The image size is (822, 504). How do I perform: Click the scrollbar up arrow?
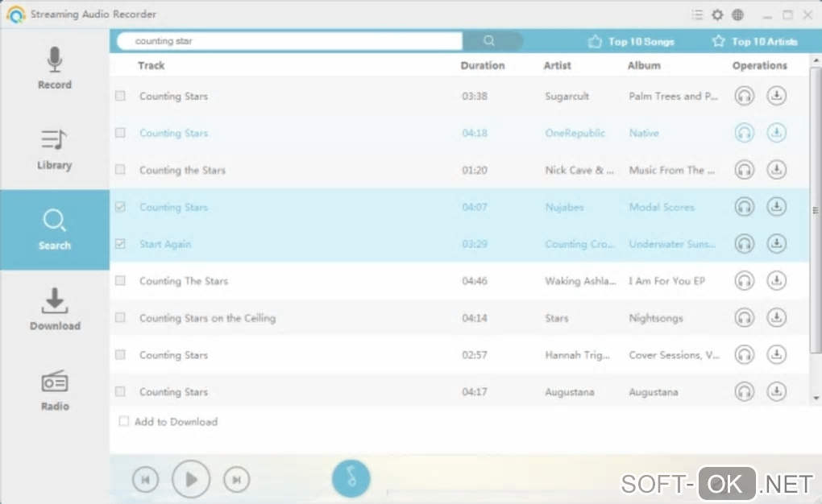pos(816,60)
